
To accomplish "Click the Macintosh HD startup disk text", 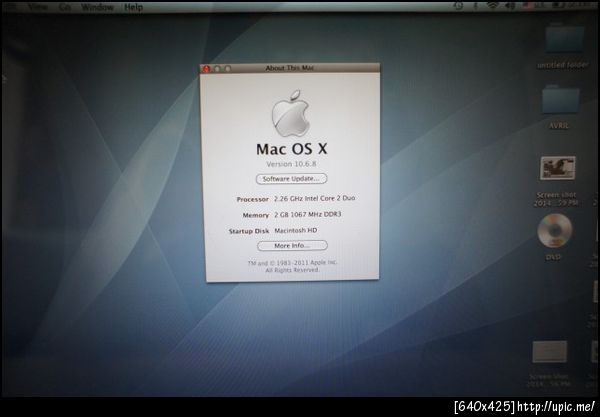I will pyautogui.click(x=296, y=230).
